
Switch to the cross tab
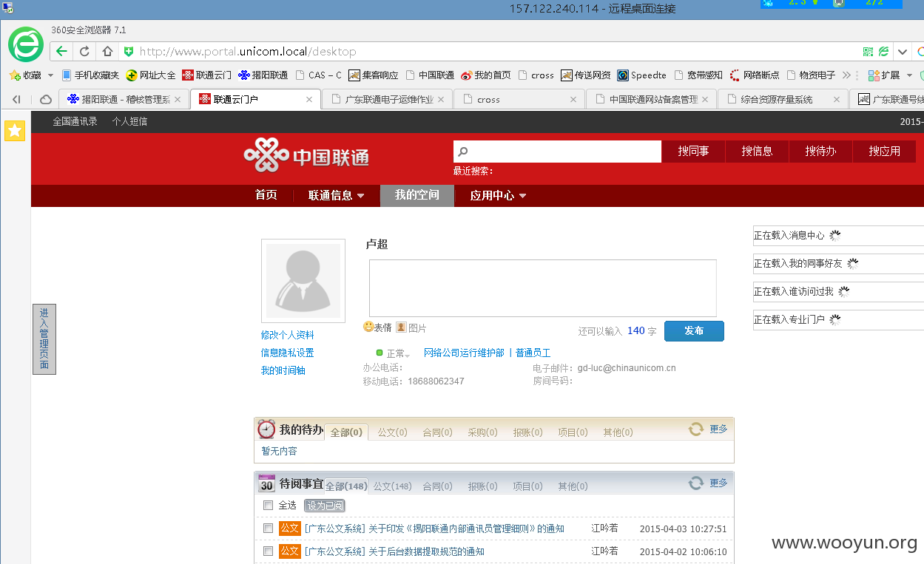point(519,99)
